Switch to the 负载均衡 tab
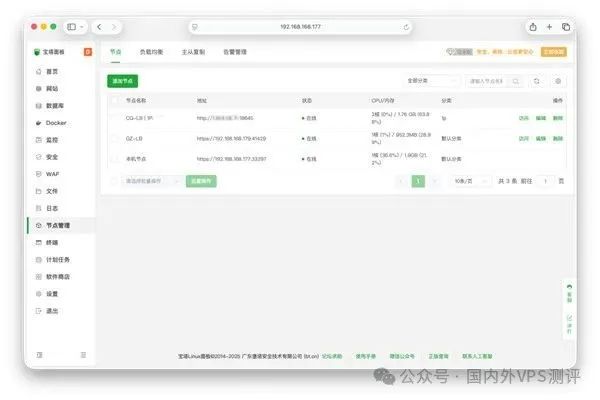Screen dimensions: 600x400 click(x=152, y=52)
